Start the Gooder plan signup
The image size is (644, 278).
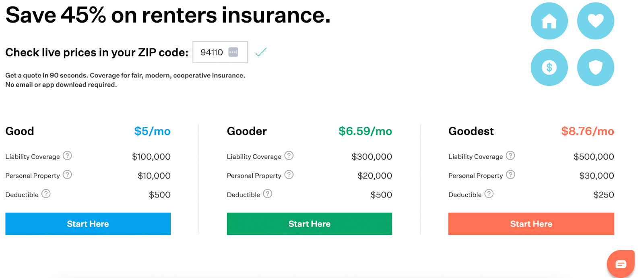click(309, 224)
